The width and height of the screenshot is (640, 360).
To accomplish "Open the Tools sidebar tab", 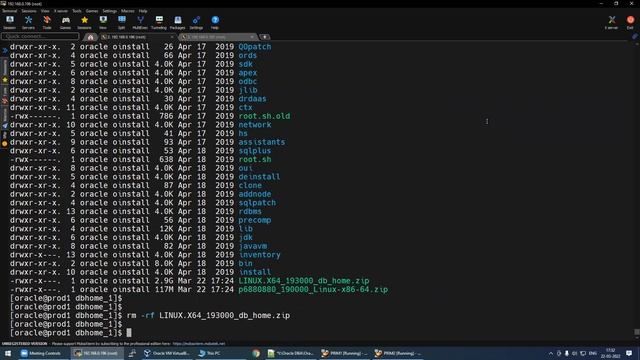I will [4, 95].
